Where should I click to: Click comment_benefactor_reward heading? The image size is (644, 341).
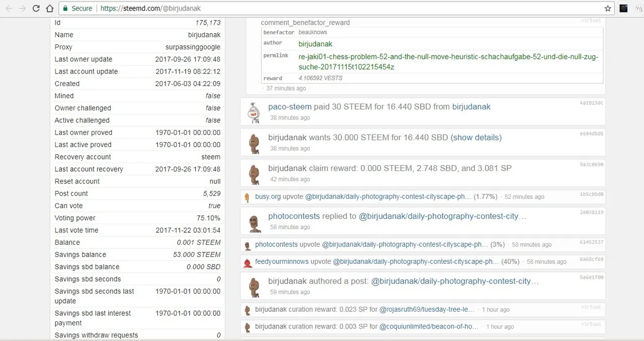(x=305, y=23)
